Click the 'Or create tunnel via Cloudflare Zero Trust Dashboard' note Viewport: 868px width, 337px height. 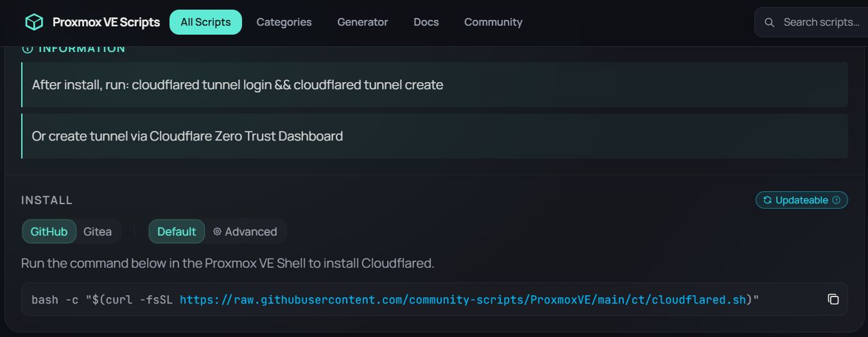click(x=435, y=136)
